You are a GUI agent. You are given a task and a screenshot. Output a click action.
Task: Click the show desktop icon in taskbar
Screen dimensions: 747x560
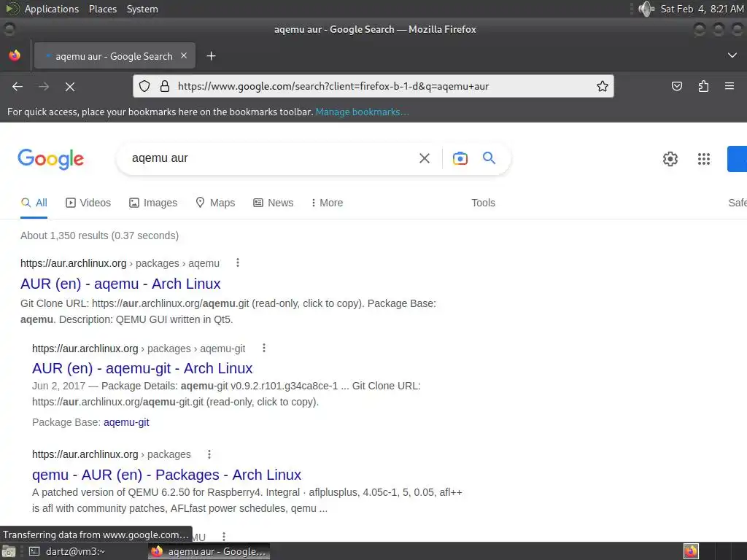click(9, 551)
